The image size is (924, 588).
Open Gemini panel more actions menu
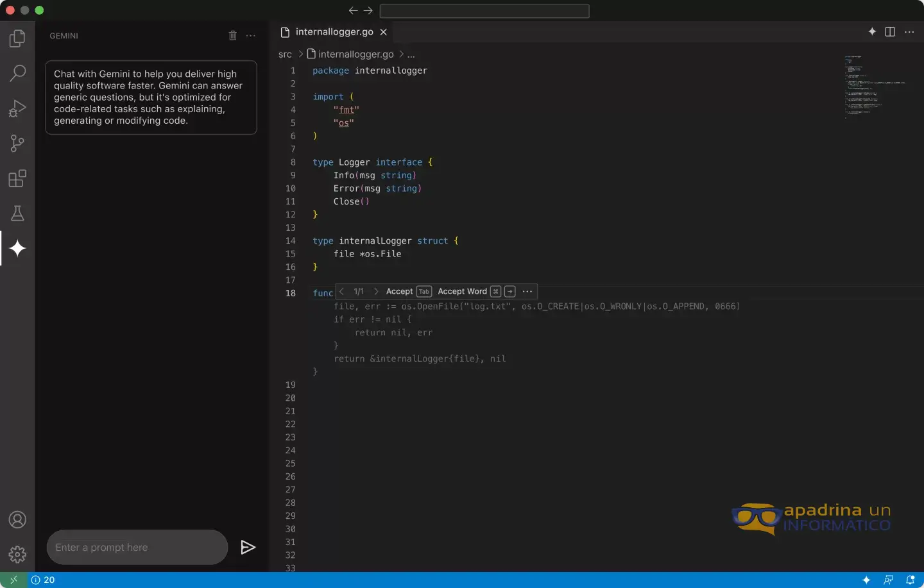[251, 35]
